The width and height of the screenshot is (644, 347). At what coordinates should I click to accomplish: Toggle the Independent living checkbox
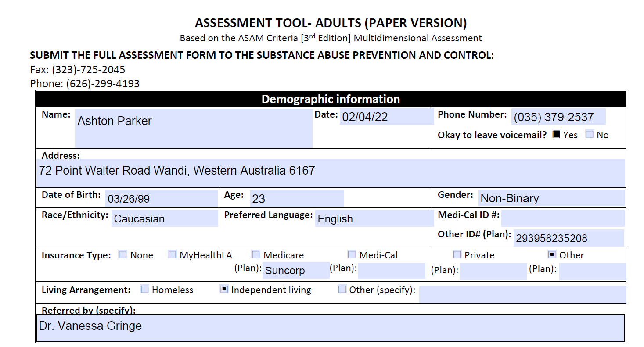pos(224,290)
